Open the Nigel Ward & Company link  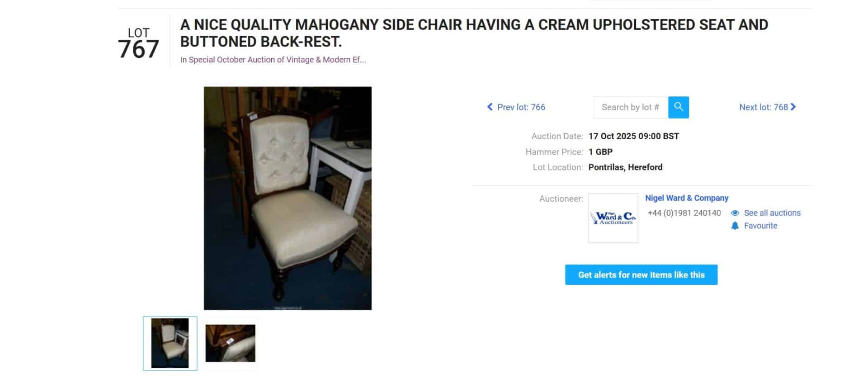pyautogui.click(x=687, y=198)
